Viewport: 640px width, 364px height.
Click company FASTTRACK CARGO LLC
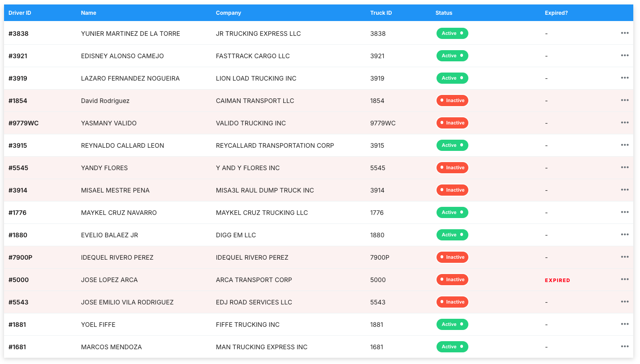point(253,56)
